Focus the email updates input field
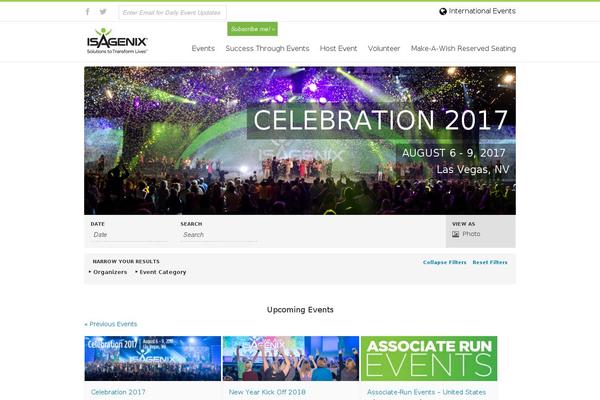The height and width of the screenshot is (400, 600). pos(172,13)
